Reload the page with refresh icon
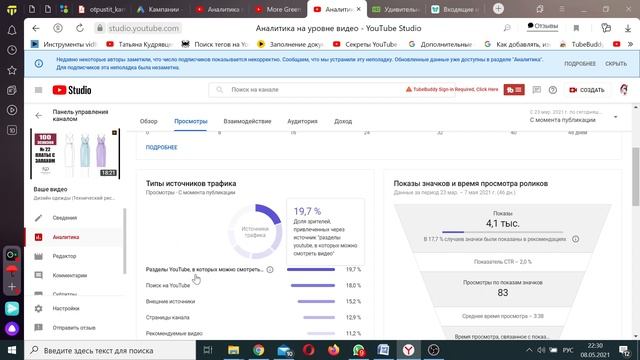The height and width of the screenshot is (360, 640). coord(80,28)
